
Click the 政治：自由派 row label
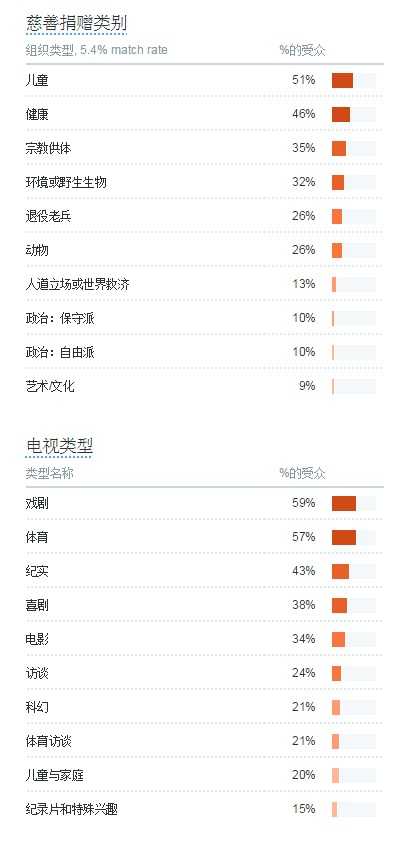[x=60, y=352]
